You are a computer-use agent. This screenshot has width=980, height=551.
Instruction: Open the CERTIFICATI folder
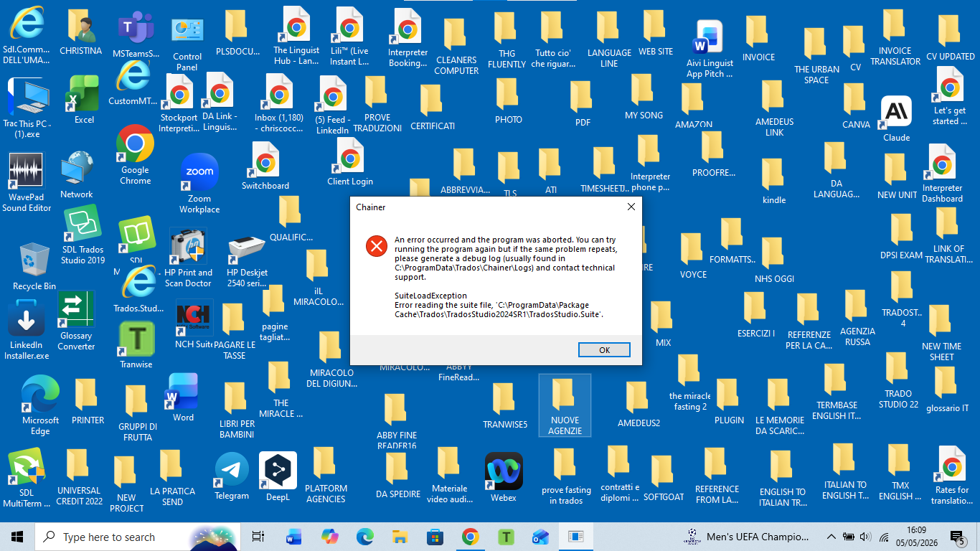(x=433, y=108)
